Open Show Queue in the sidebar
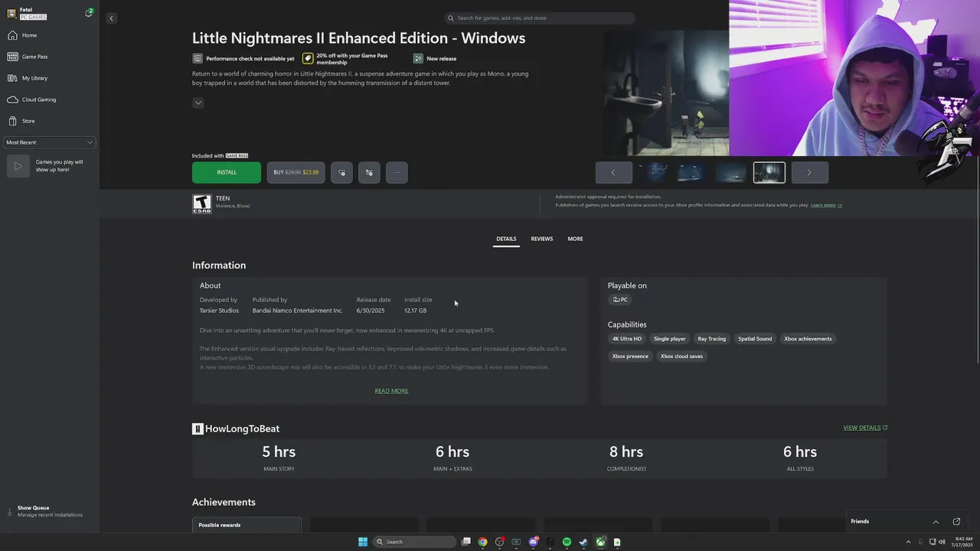Viewport: 980px width, 551px height. click(50, 511)
